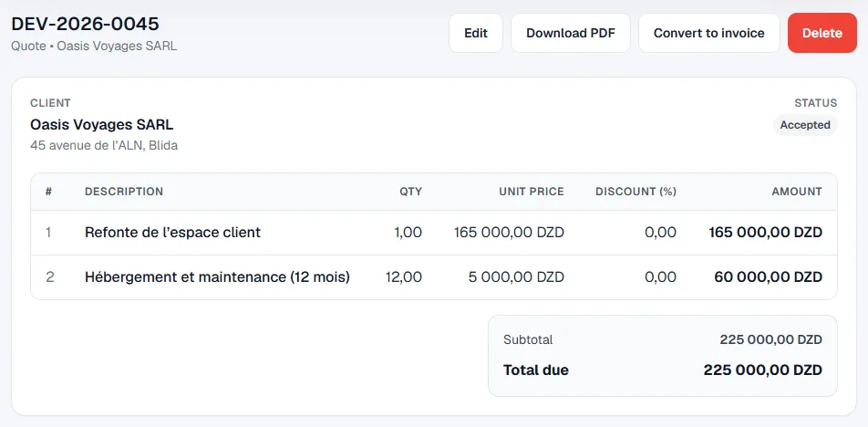Viewport: 868px width, 427px height.
Task: Click row number 2
Action: 50,277
